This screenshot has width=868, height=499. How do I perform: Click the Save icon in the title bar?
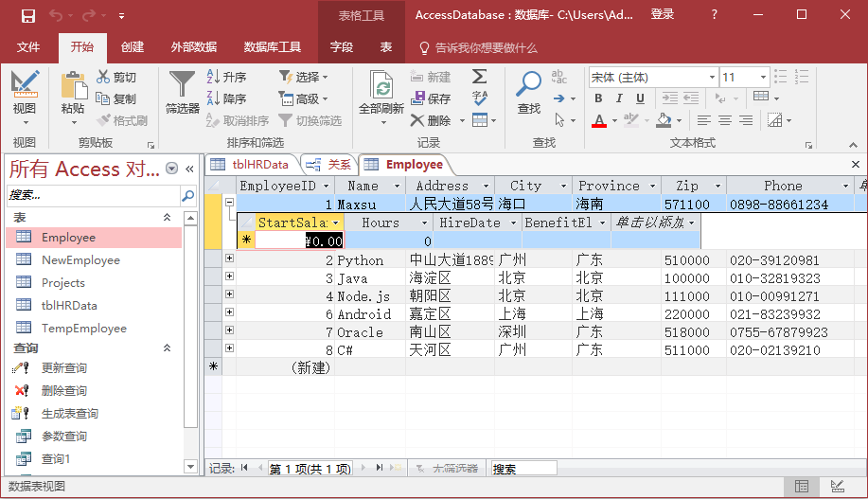click(x=28, y=15)
